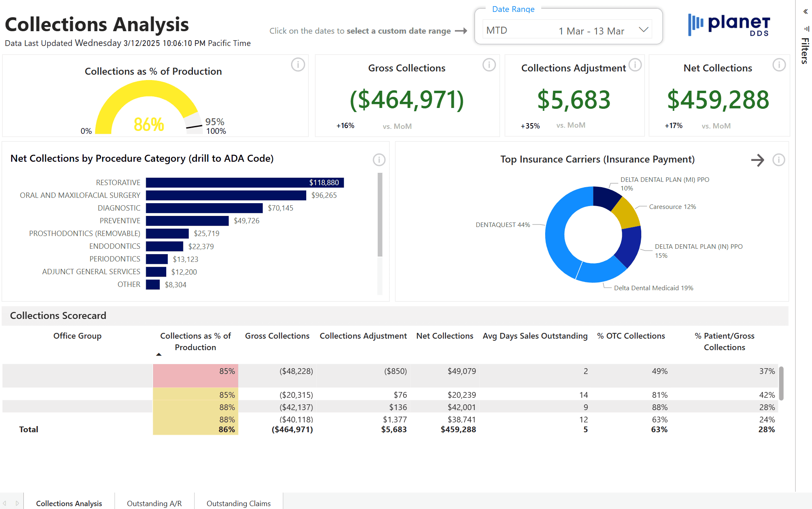Click the RESTORATIVE bar in chart
Viewport: 812px width, 509px height.
pos(244,183)
